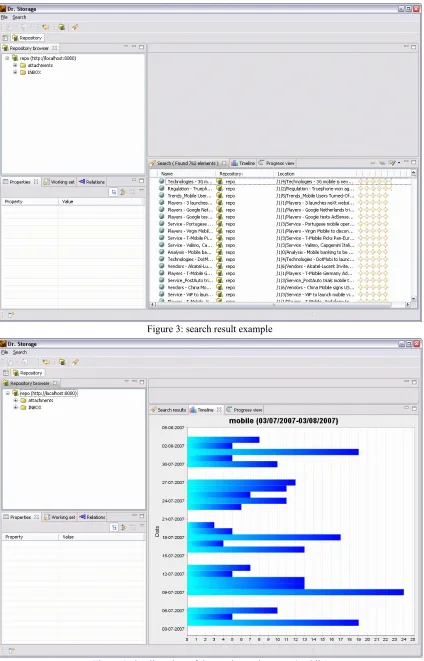This screenshot has height=661, width=424.
Task: Set the fifth rating star on the Analysis row
Action: coord(385,252)
